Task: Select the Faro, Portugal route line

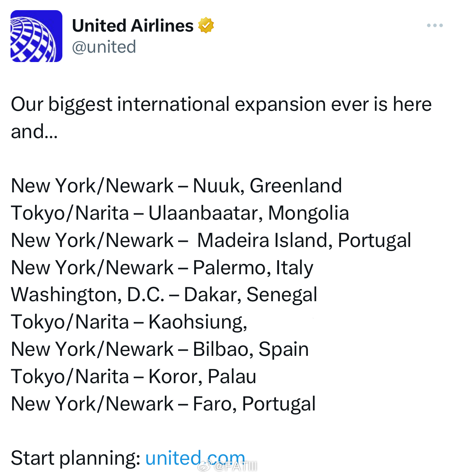Action: tap(163, 404)
